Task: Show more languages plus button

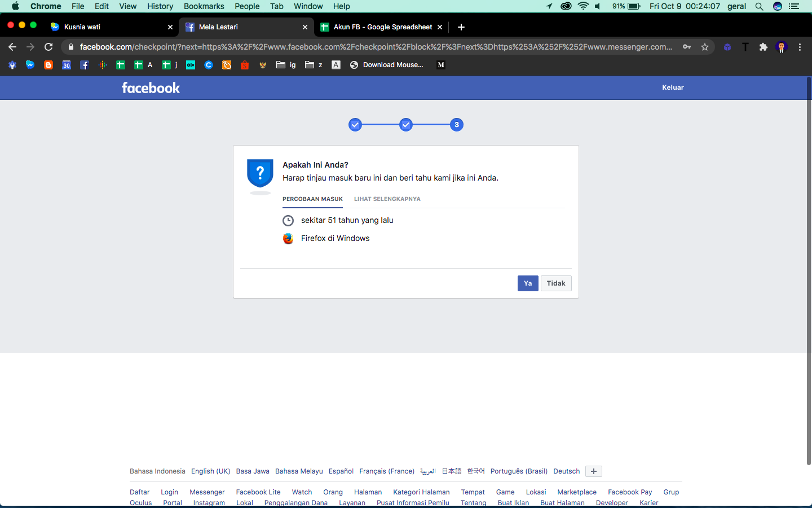Action: click(x=594, y=471)
